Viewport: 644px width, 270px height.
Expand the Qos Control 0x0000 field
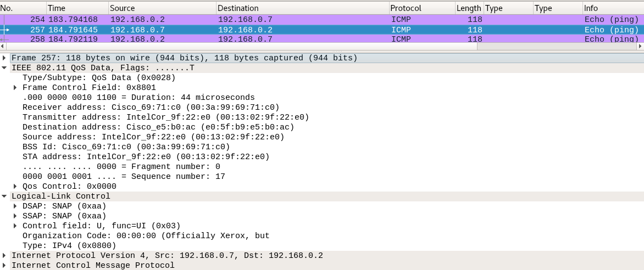(15, 186)
